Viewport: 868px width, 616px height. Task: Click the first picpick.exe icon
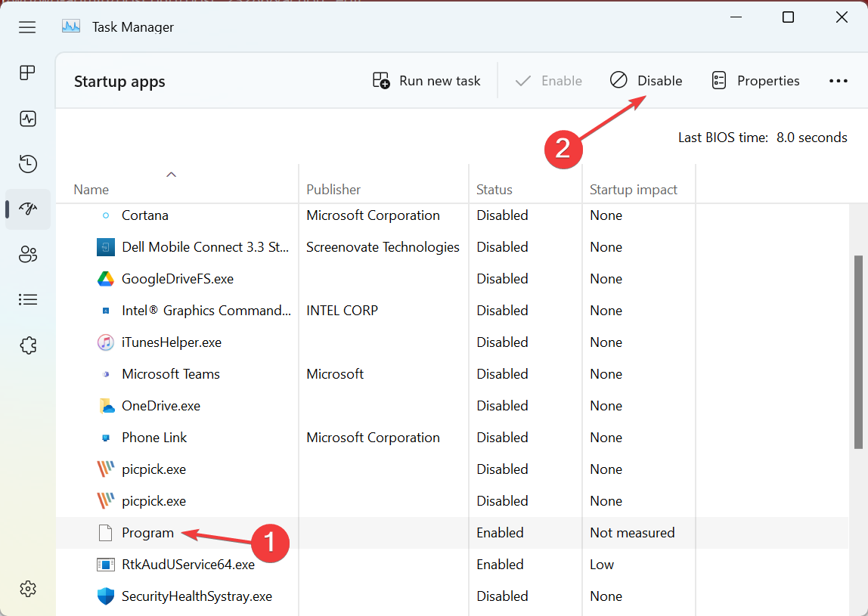[106, 469]
